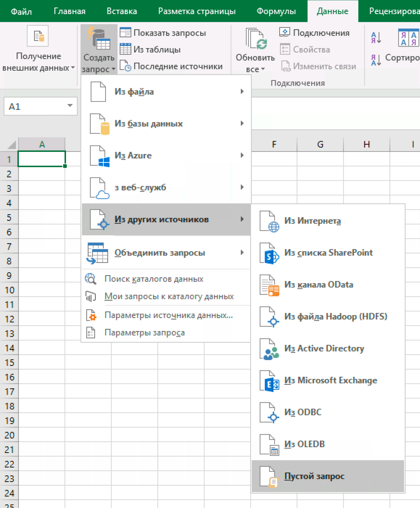Click the Показать запросы icon
This screenshot has height=508, width=420.
[x=125, y=32]
